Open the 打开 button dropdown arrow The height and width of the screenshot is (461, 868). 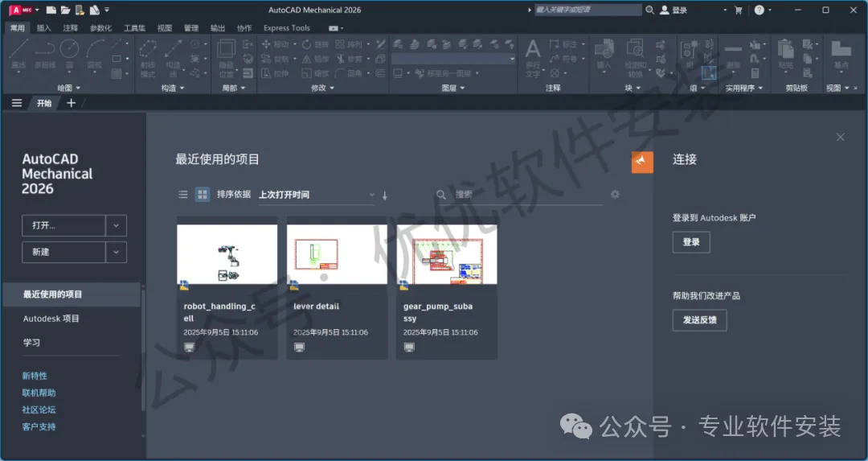coord(117,225)
